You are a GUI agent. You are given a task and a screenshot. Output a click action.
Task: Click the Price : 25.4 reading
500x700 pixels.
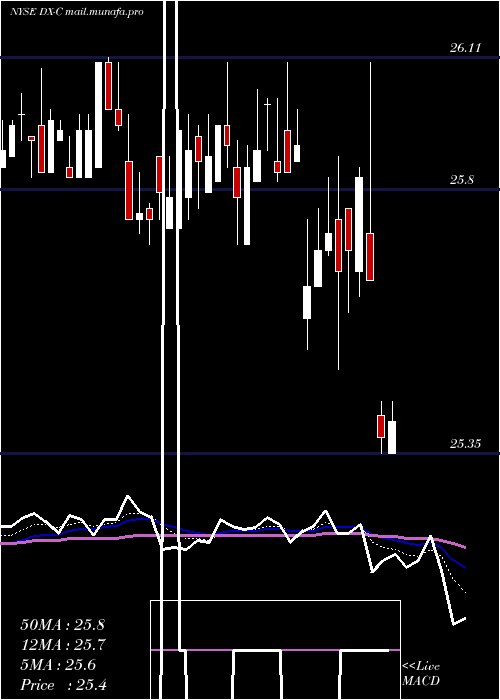pyautogui.click(x=63, y=685)
